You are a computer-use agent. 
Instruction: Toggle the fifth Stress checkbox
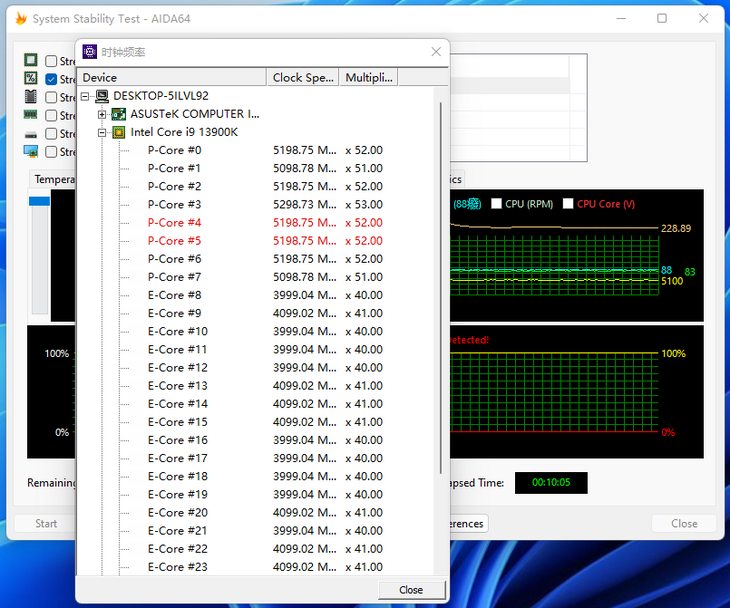click(x=51, y=134)
